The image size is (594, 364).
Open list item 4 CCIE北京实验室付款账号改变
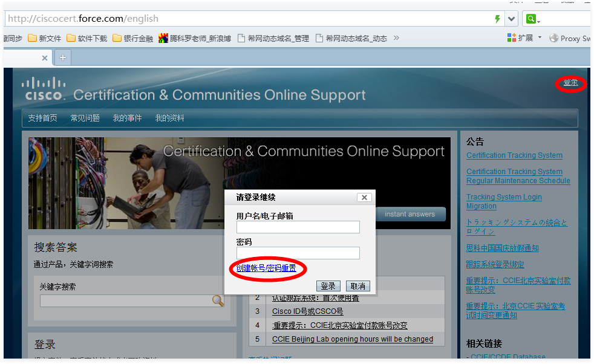click(x=340, y=325)
